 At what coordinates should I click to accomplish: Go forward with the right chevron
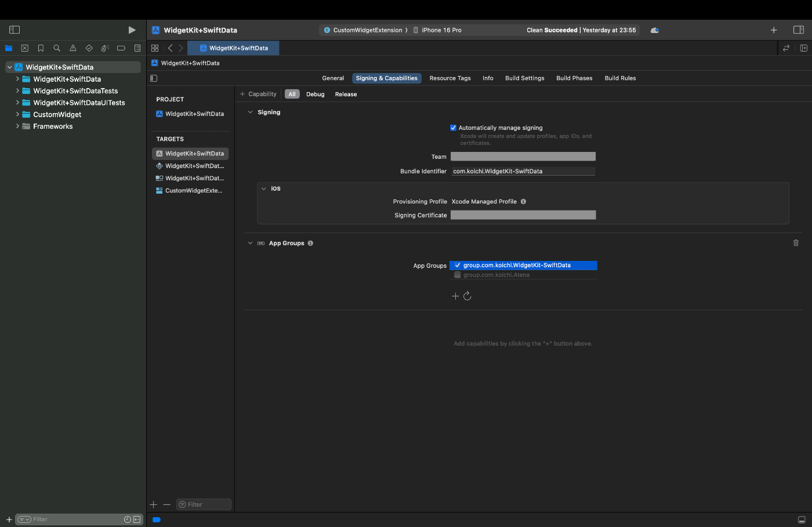181,48
